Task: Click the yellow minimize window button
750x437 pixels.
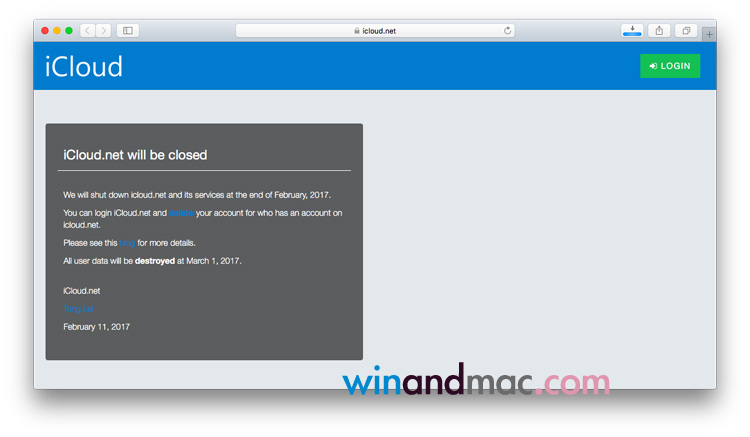Action: (x=57, y=31)
